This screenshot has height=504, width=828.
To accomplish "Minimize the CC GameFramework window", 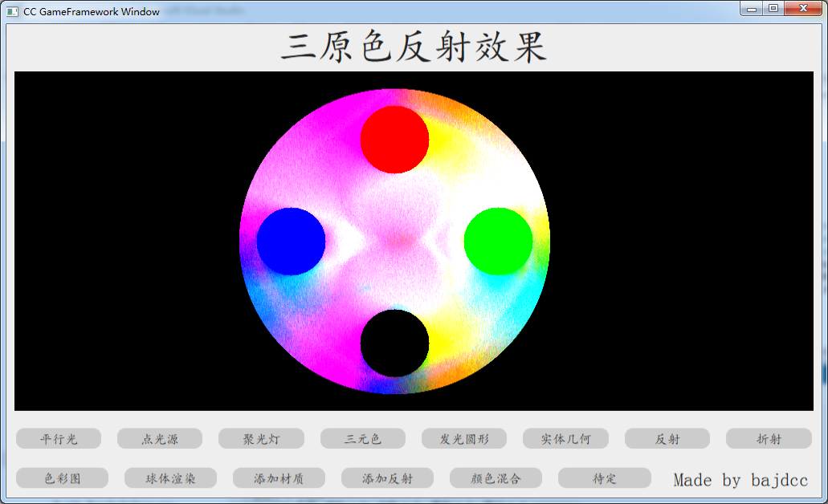I will (x=752, y=9).
